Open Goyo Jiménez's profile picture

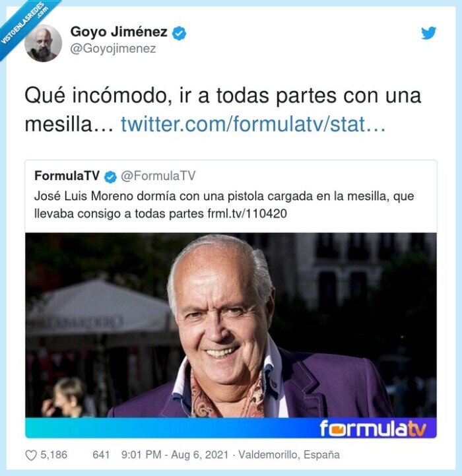point(43,43)
